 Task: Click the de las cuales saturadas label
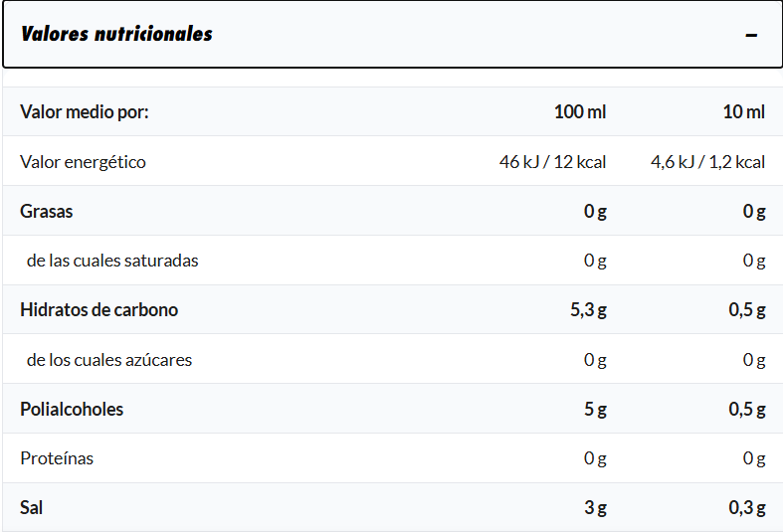tap(112, 261)
